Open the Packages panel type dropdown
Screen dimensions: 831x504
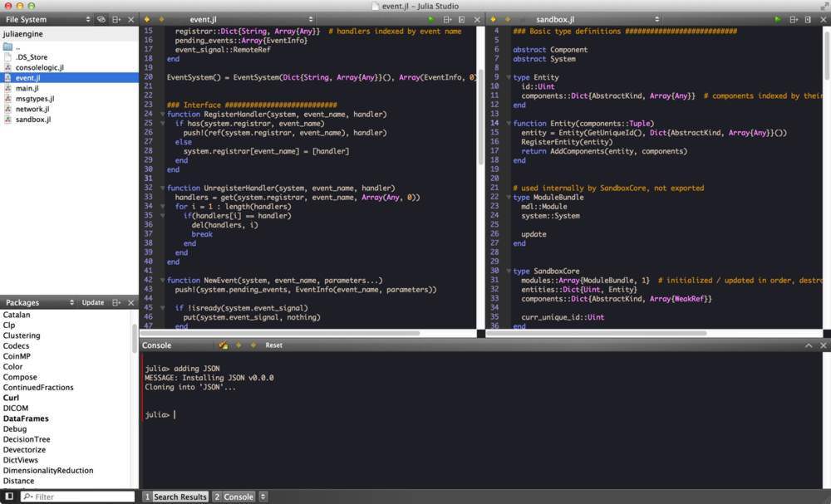click(x=71, y=302)
